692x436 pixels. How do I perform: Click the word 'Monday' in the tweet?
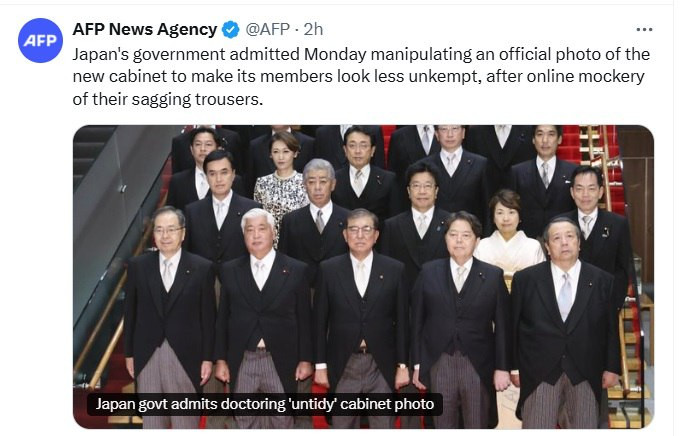click(335, 54)
